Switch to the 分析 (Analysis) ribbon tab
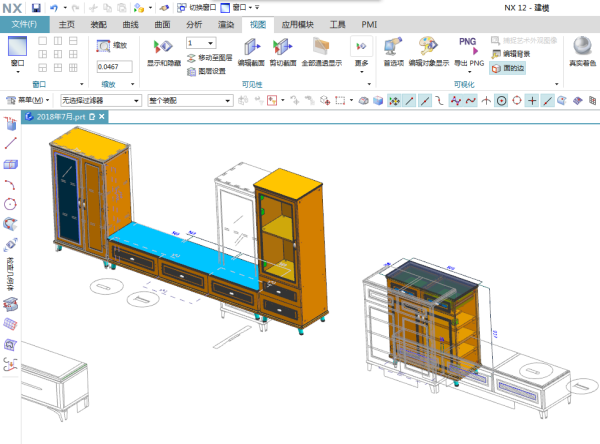Viewport: 600px width, 444px height. [194, 22]
